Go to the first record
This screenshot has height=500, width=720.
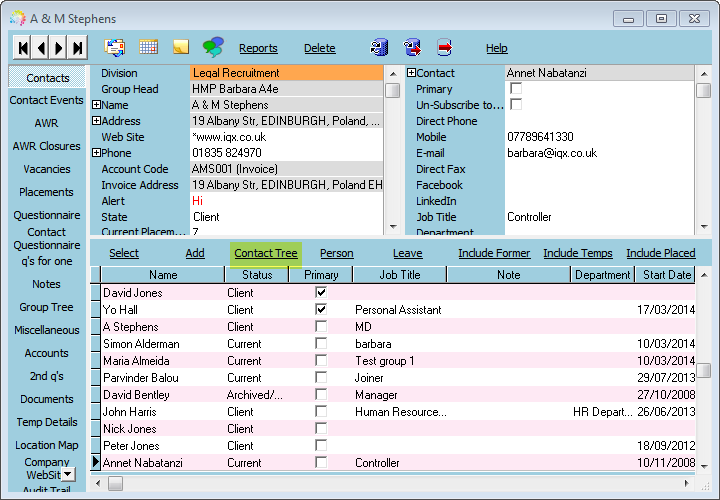(x=23, y=48)
